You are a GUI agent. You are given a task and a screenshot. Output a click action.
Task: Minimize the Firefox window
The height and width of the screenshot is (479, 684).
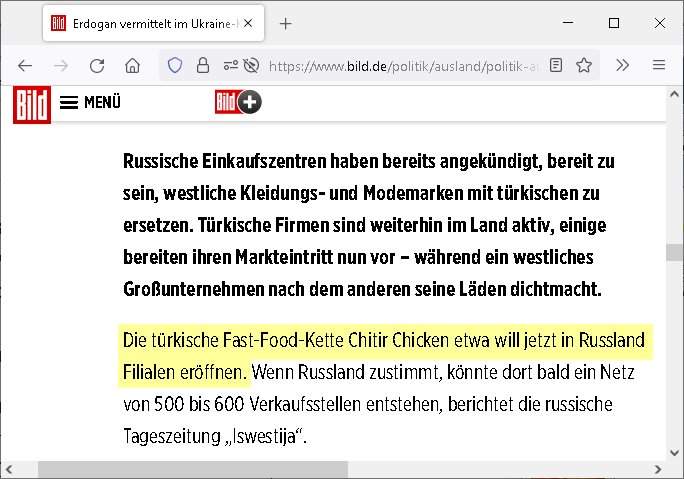[x=568, y=23]
